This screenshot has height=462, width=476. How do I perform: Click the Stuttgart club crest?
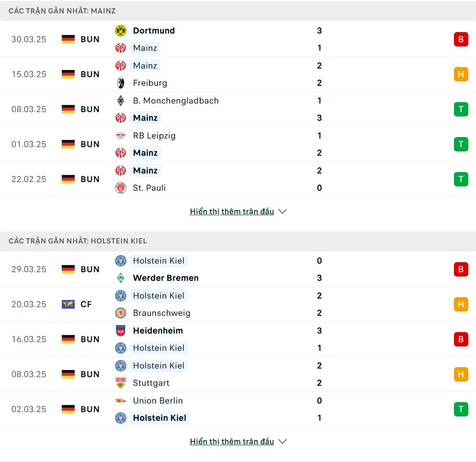[x=121, y=383]
